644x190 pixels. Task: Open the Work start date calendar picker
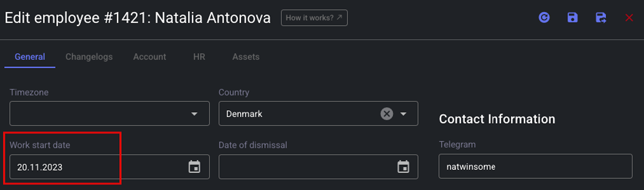pyautogui.click(x=194, y=167)
